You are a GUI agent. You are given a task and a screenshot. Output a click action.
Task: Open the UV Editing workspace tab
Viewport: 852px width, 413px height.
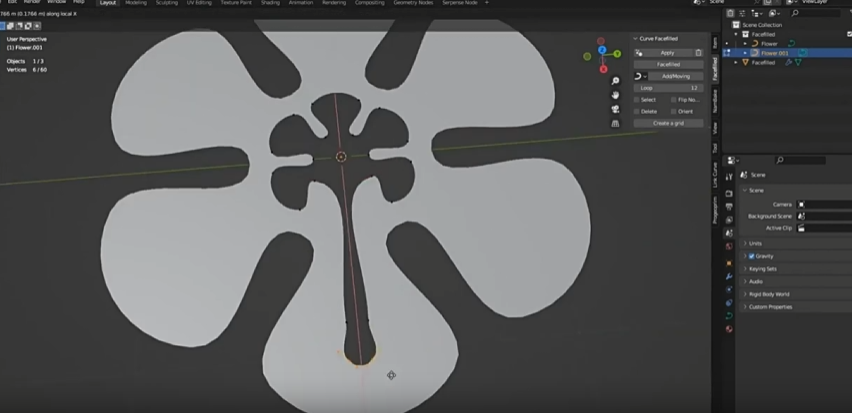(201, 3)
